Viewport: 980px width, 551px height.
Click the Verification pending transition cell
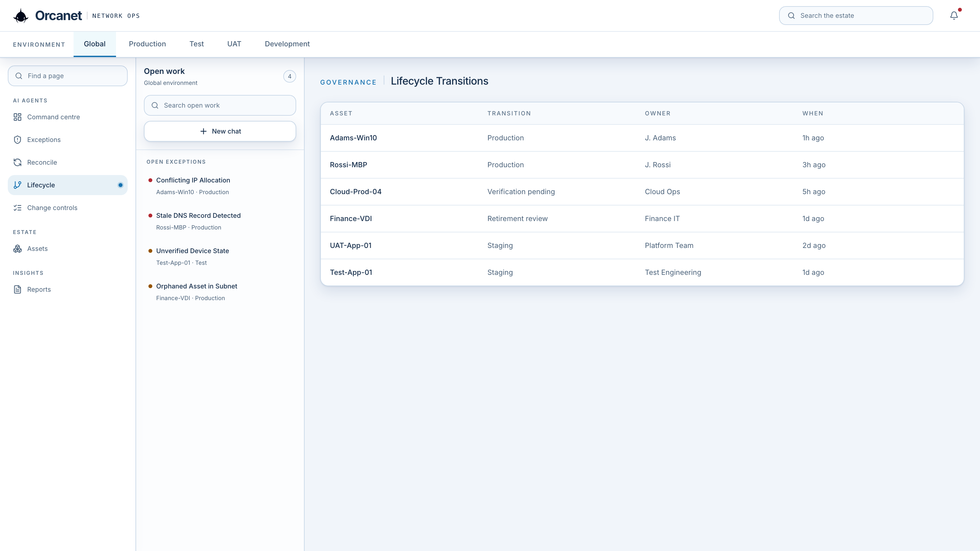[521, 192]
